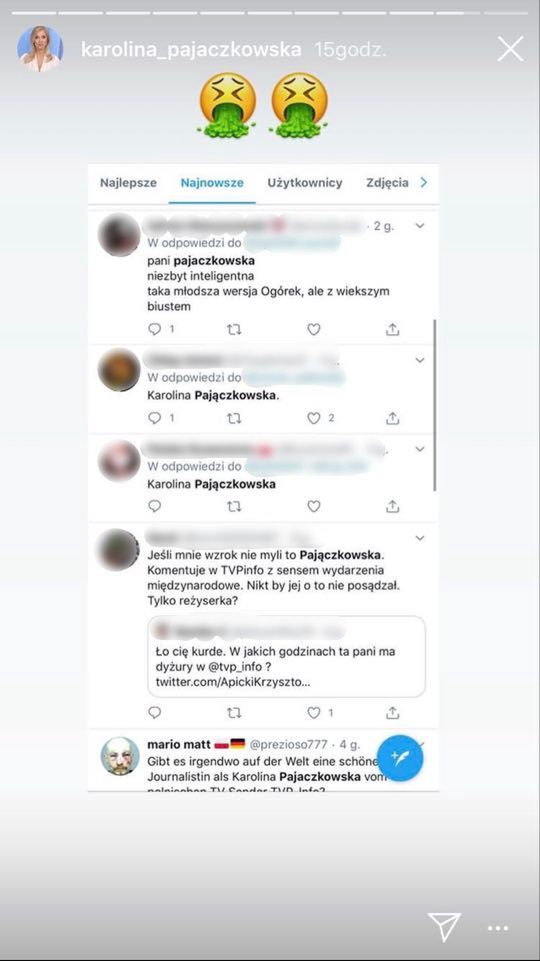Viewport: 540px width, 961px height.
Task: Like the 'niezbyt inteligentna' tweet
Action: 314,329
